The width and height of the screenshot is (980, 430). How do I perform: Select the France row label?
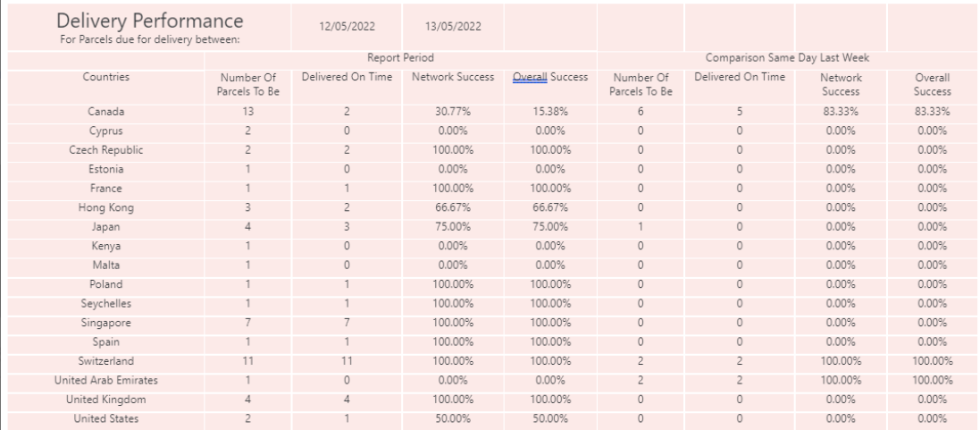click(x=106, y=189)
